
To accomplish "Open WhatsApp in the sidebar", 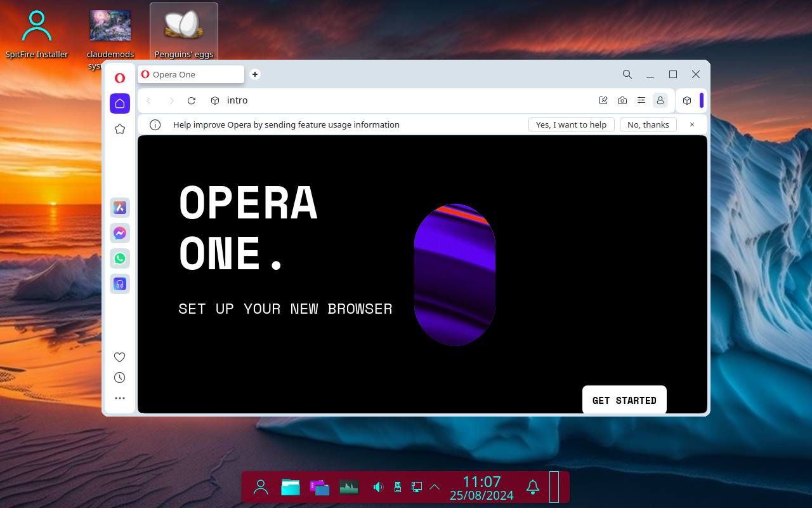I will pyautogui.click(x=120, y=258).
